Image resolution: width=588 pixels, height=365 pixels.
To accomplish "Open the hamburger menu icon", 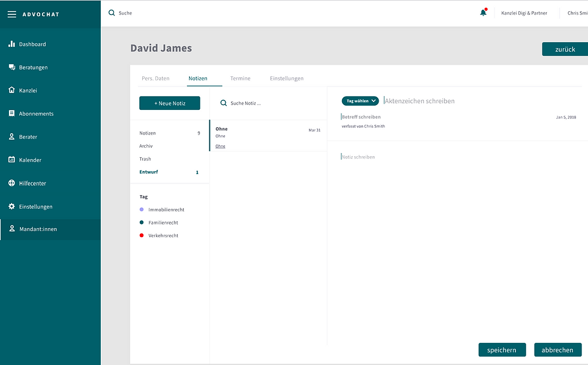I will [12, 14].
